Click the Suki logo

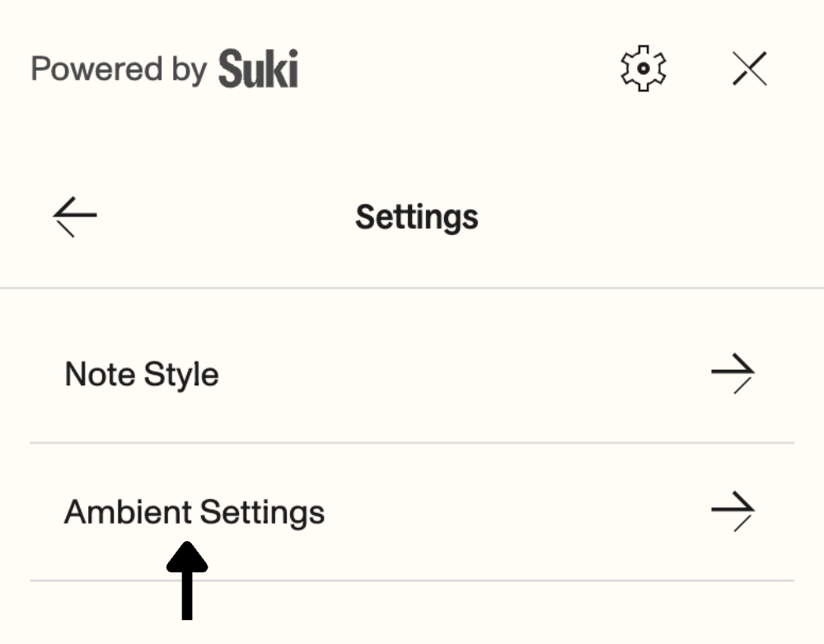[258, 69]
